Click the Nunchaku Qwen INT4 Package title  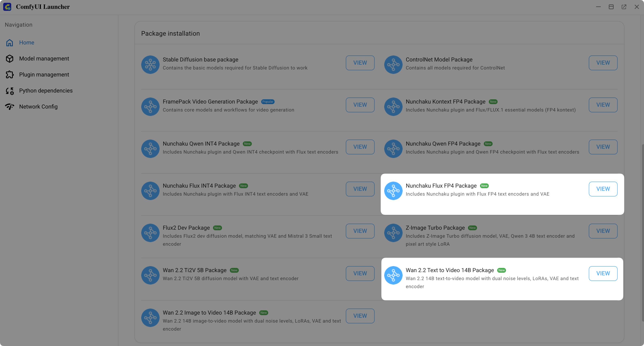coord(201,144)
